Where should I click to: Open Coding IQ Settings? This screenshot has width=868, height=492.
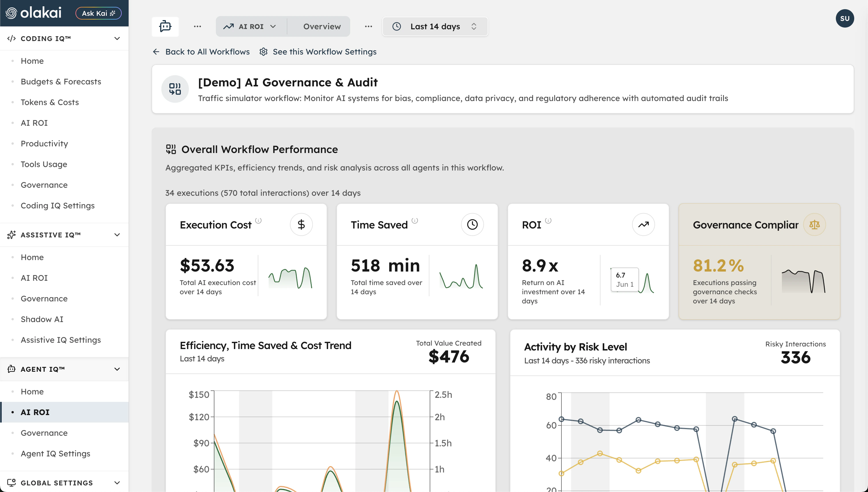[x=57, y=206]
